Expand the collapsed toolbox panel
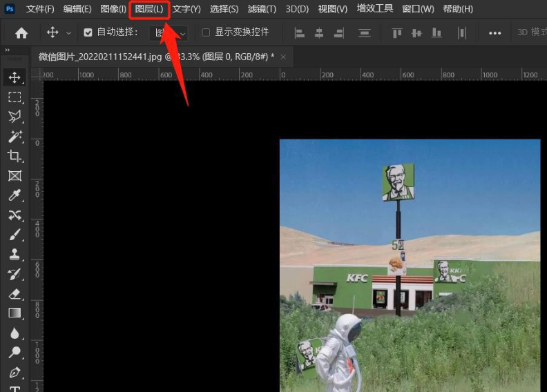This screenshot has width=547, height=392. [8, 50]
